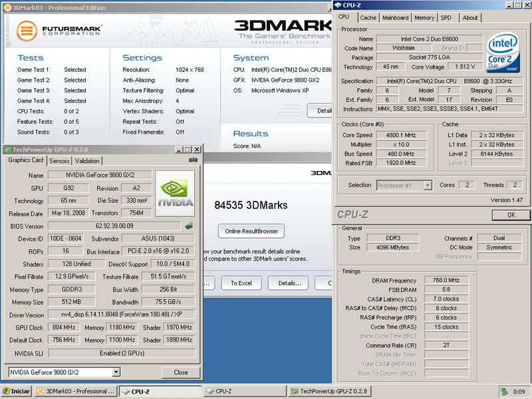This screenshot has height=399, width=532.
Task: Click the GPU-Z title bar app icon
Action: (8, 150)
